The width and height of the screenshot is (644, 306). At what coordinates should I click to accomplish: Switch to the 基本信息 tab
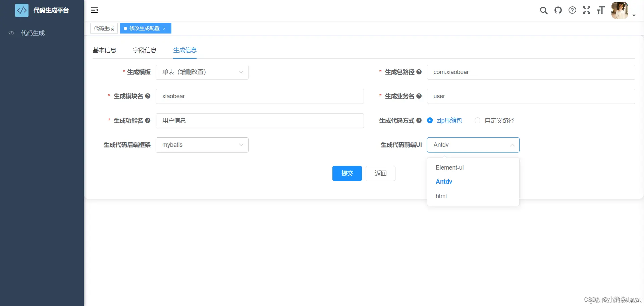point(104,50)
